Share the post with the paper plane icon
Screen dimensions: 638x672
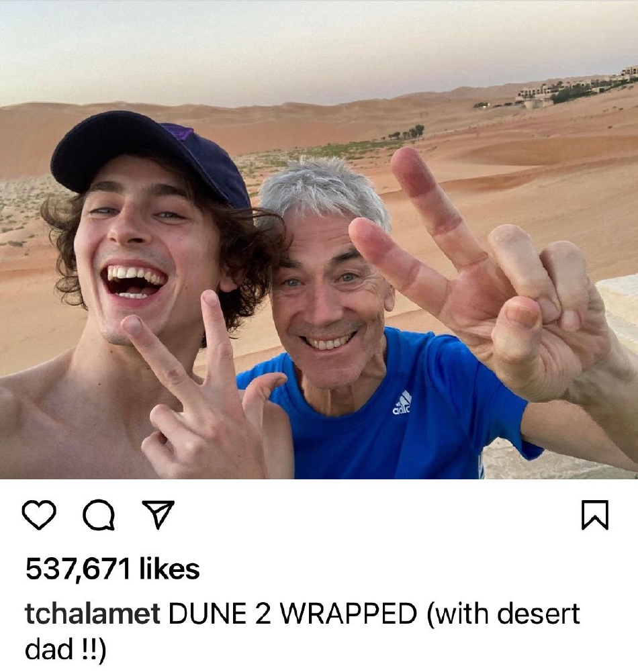(x=158, y=514)
